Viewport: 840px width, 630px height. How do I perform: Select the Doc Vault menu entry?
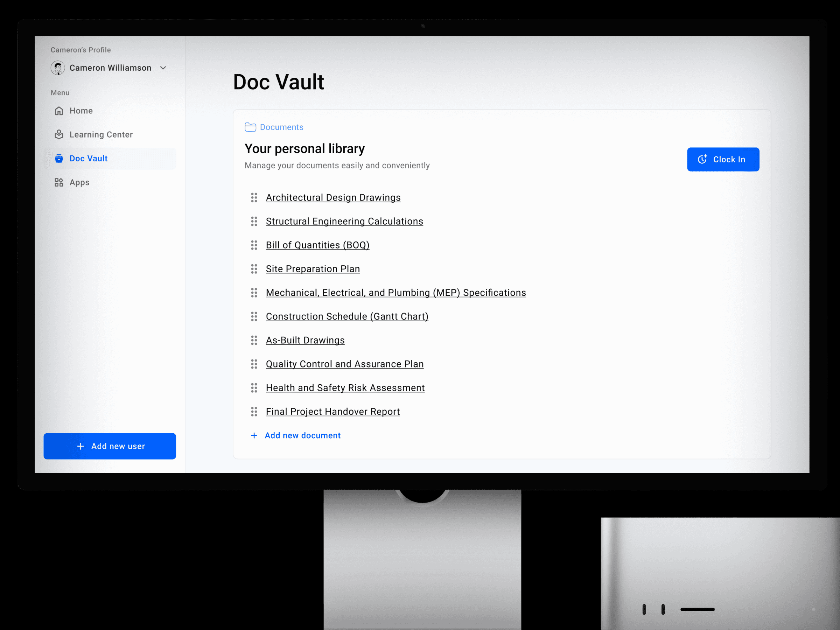88,158
